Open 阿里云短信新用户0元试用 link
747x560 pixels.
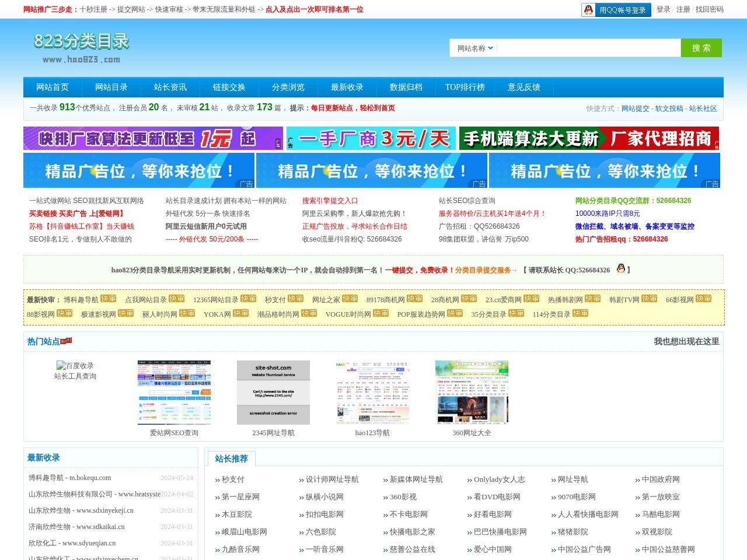[206, 226]
